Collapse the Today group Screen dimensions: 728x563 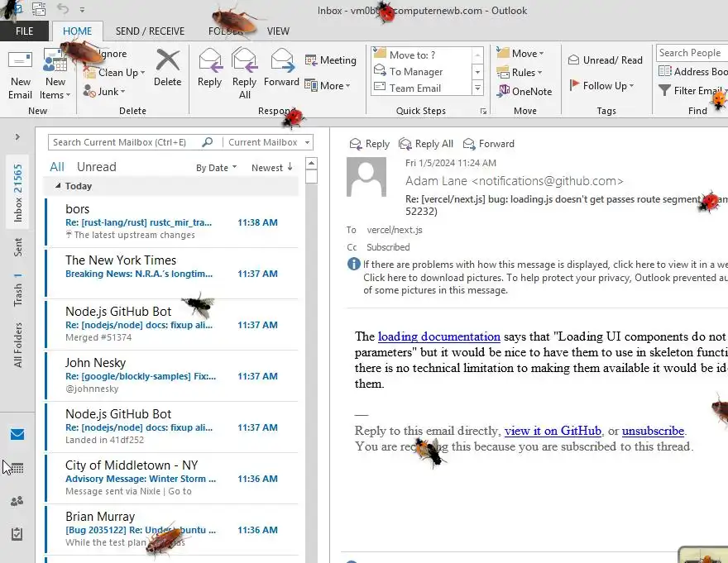58,186
